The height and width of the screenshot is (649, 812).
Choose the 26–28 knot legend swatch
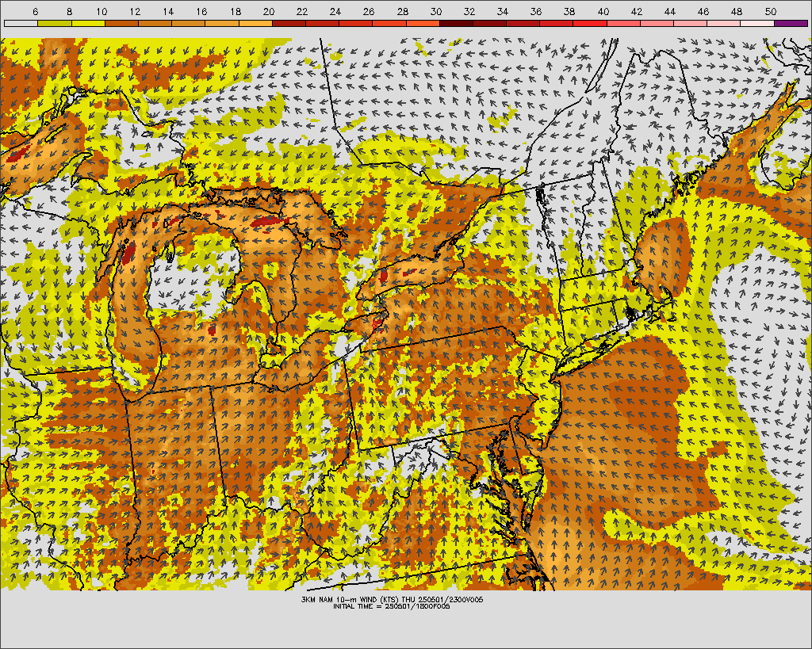coord(389,23)
